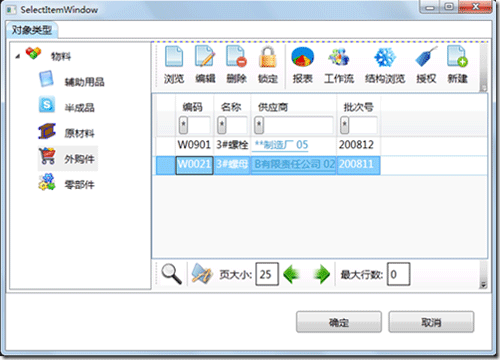Click the B有限责任公司 02 supplier link

[x=295, y=164]
